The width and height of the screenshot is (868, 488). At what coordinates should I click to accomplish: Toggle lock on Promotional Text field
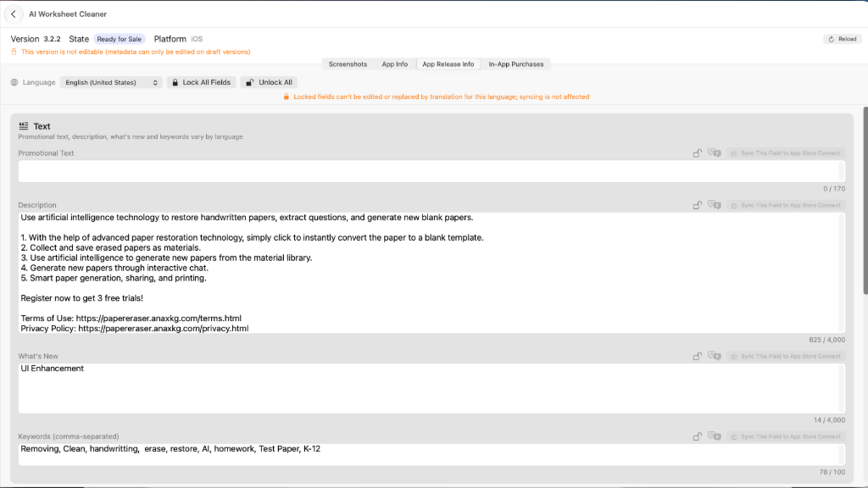698,153
